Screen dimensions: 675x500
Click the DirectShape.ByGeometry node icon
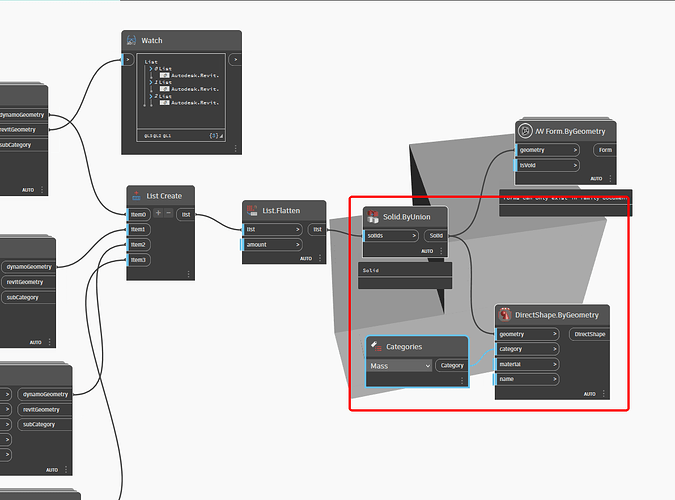[505, 314]
